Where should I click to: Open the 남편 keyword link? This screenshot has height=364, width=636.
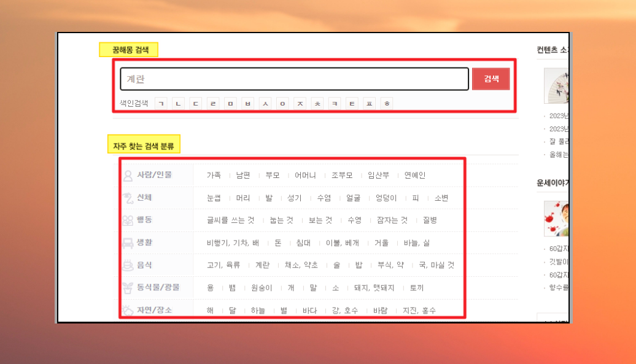click(243, 175)
